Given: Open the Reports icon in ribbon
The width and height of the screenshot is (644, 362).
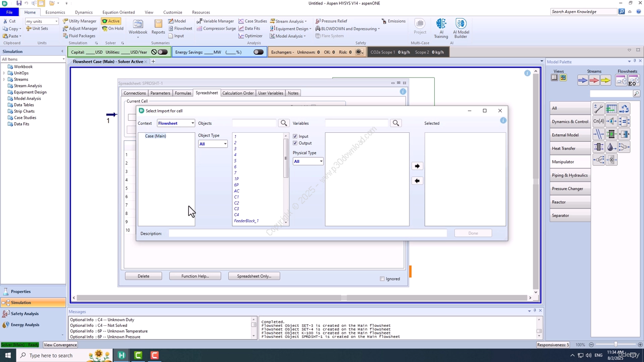Looking at the screenshot, I should [x=158, y=27].
